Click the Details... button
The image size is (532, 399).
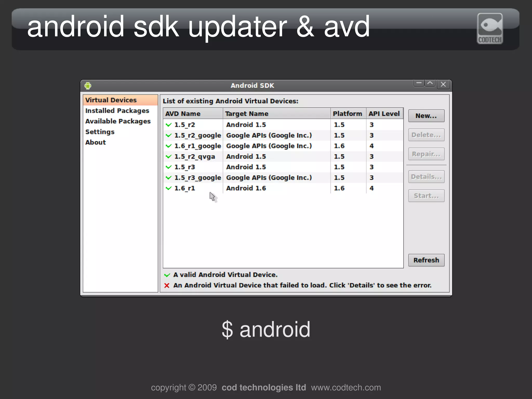(426, 177)
